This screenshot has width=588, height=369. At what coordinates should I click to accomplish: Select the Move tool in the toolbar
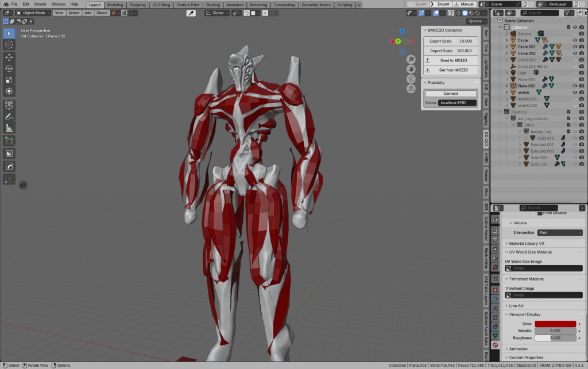pyautogui.click(x=9, y=57)
